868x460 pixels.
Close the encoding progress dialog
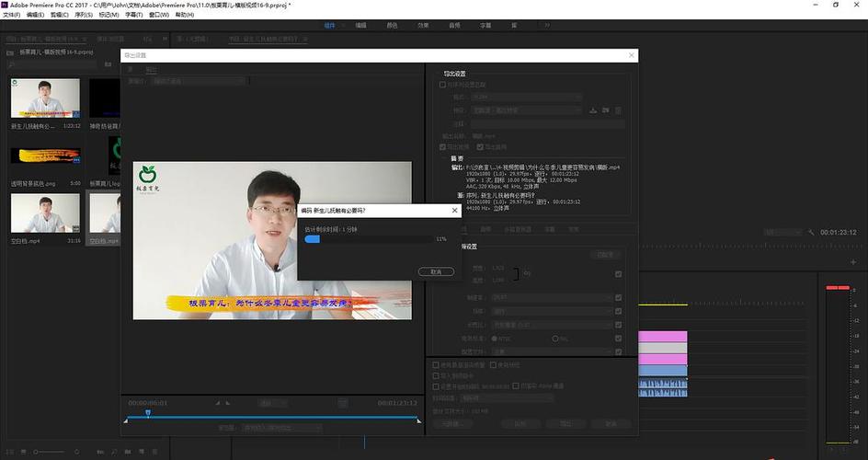[x=454, y=211]
